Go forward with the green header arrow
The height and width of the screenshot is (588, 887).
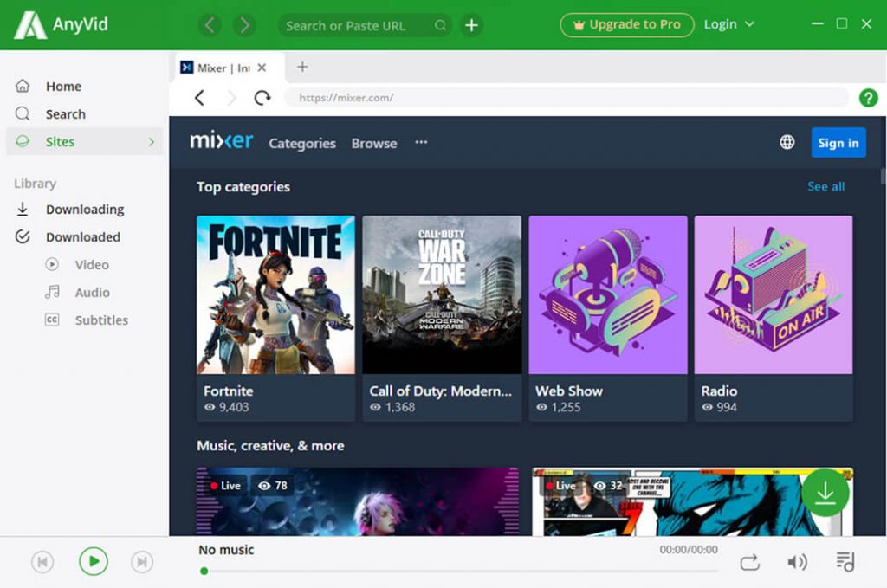point(244,25)
